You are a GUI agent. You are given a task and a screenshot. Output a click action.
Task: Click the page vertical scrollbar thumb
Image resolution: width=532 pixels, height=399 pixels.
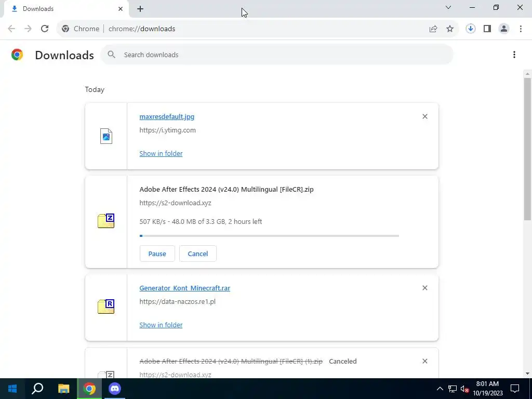tap(527, 149)
